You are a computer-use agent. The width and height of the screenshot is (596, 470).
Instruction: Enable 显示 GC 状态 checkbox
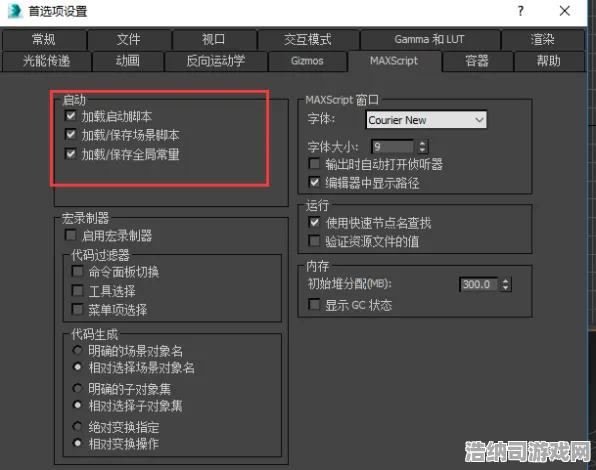point(314,304)
